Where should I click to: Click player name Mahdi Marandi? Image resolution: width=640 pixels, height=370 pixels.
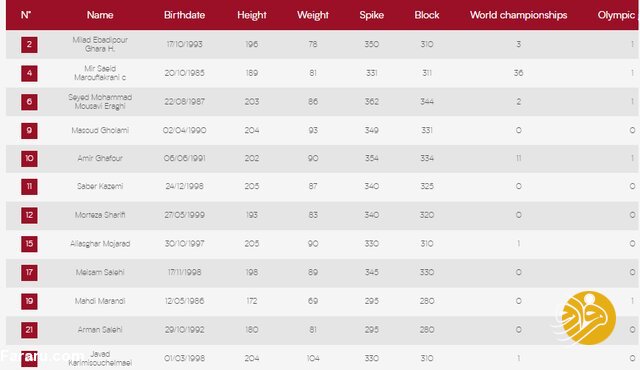pos(100,301)
